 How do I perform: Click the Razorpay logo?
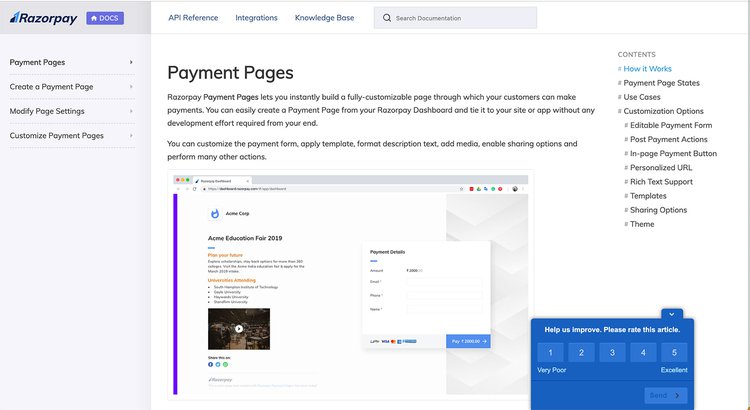coord(43,18)
